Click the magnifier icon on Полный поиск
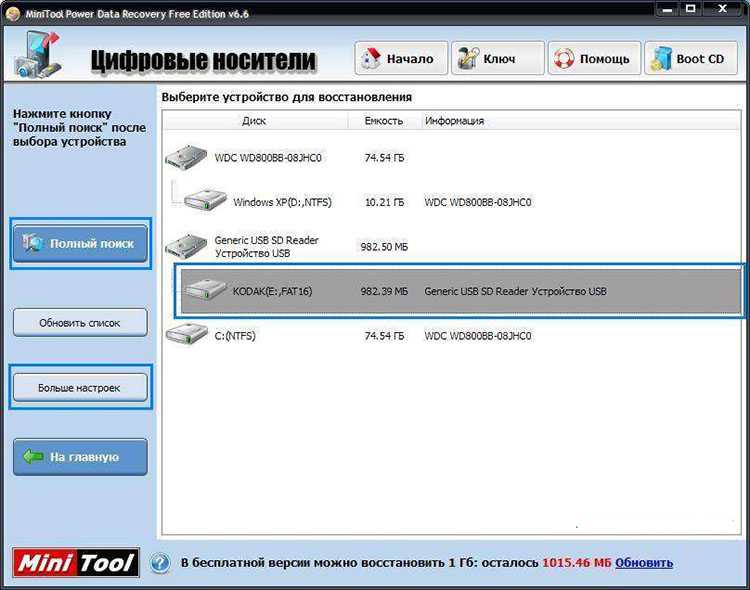 tap(32, 243)
